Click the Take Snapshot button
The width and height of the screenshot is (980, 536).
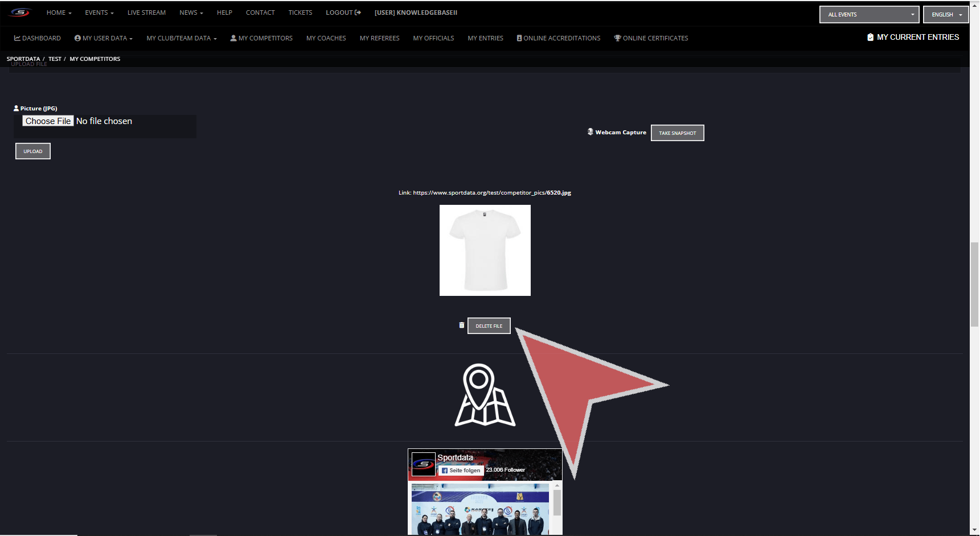[677, 133]
